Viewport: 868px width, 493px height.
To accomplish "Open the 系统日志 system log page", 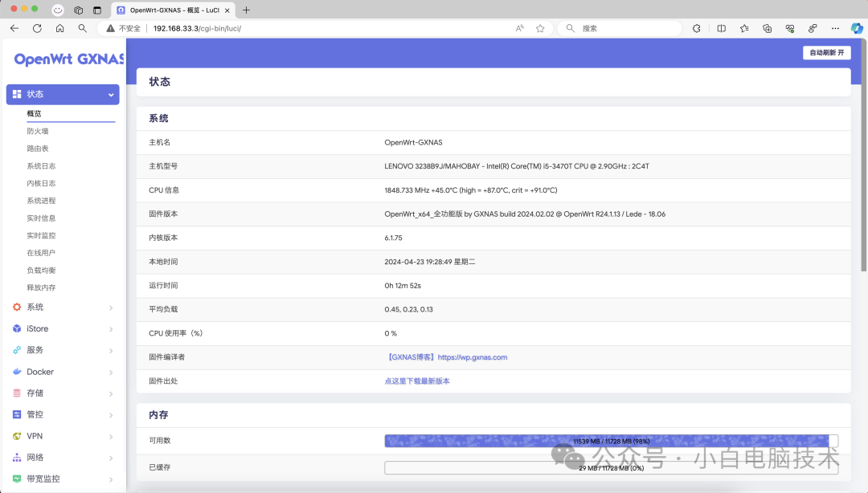I will coord(41,166).
